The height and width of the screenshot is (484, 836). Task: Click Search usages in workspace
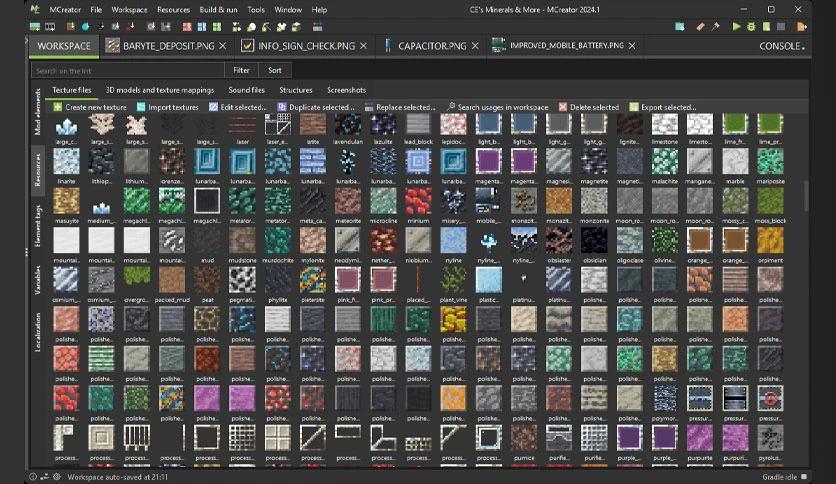coord(497,107)
